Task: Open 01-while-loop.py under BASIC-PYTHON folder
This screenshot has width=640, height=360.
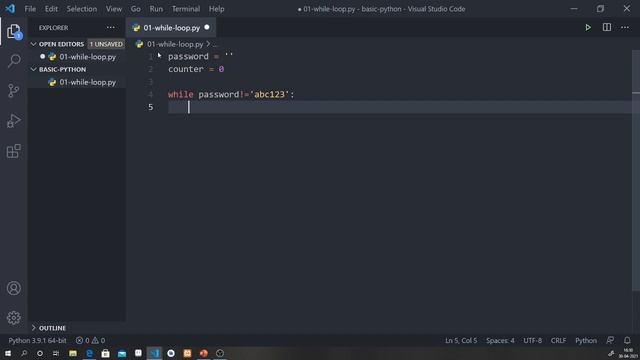Action: (87, 82)
